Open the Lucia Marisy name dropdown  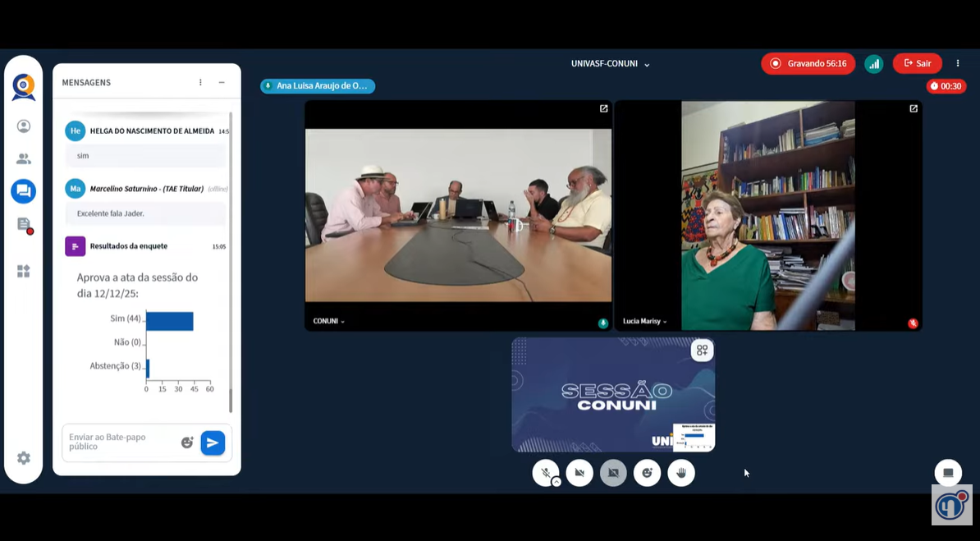tap(645, 321)
